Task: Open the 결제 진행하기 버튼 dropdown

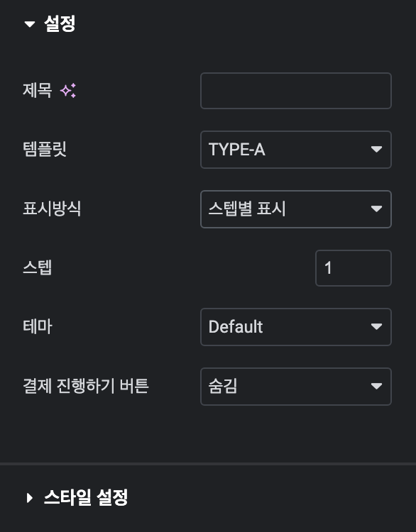Action: 296,387
